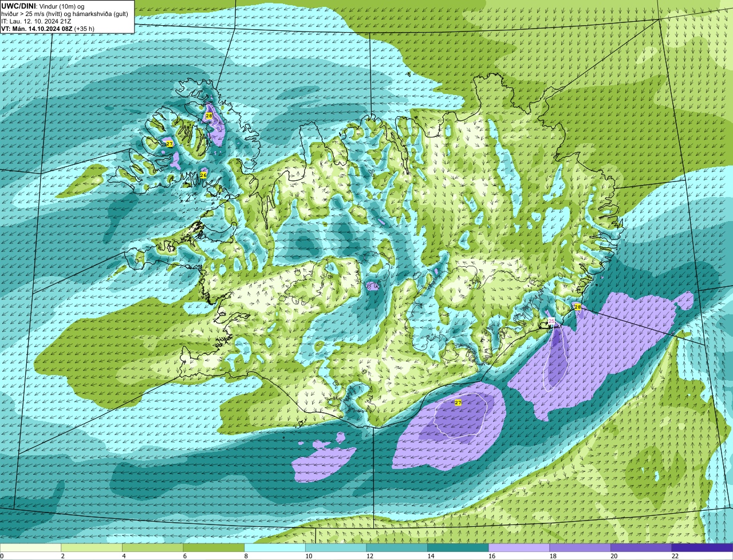Click the "VT: Mán. 14.10.2024 08Z (+35 h)" line
The height and width of the screenshot is (560, 733).
click(48, 29)
